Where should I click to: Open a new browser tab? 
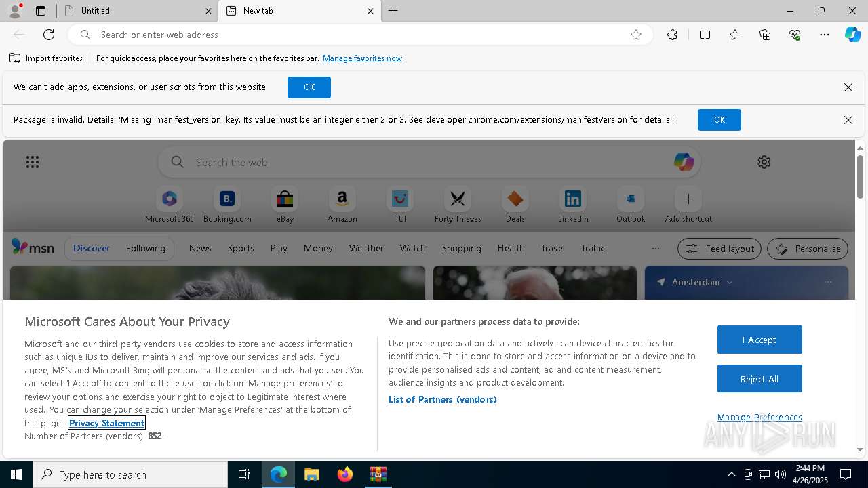click(x=393, y=11)
